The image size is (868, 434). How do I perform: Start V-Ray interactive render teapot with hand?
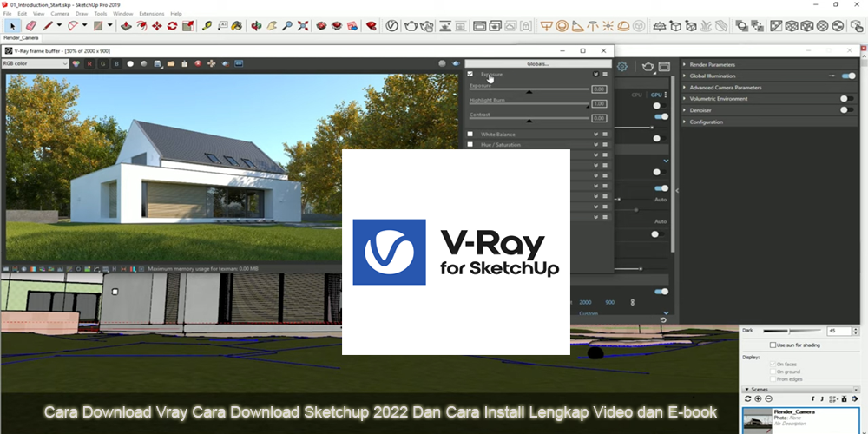[x=427, y=25]
